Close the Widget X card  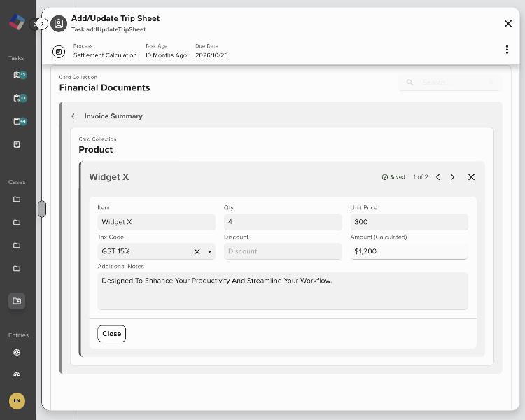click(x=471, y=177)
